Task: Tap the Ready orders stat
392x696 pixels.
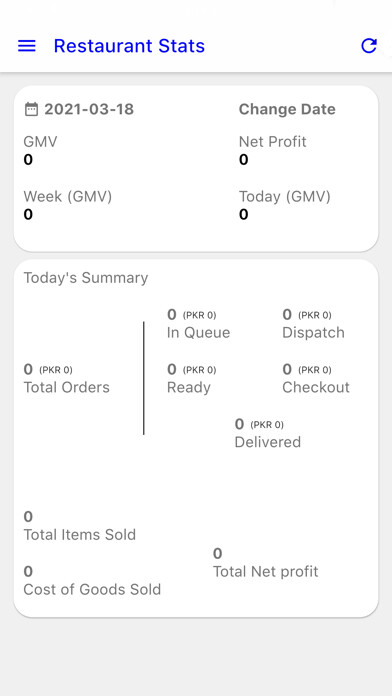Action: pos(191,378)
